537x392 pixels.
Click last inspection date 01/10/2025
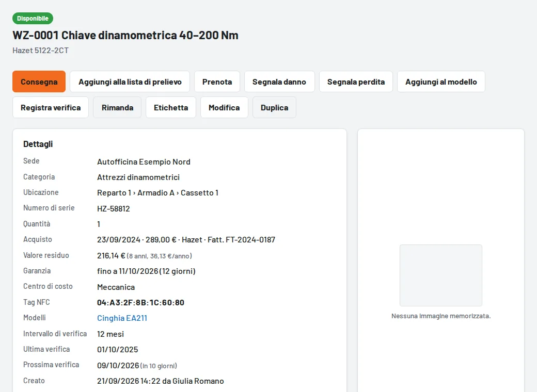click(x=118, y=350)
